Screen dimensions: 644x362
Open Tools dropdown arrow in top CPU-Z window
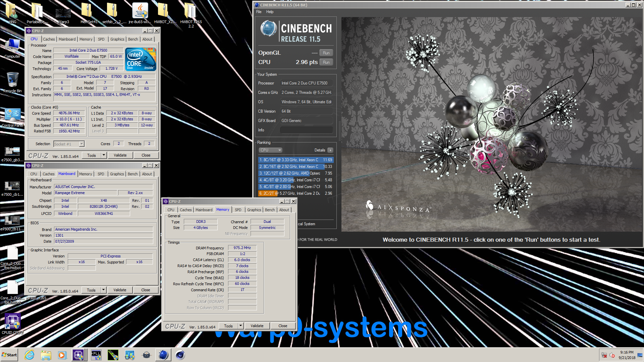[x=104, y=155]
